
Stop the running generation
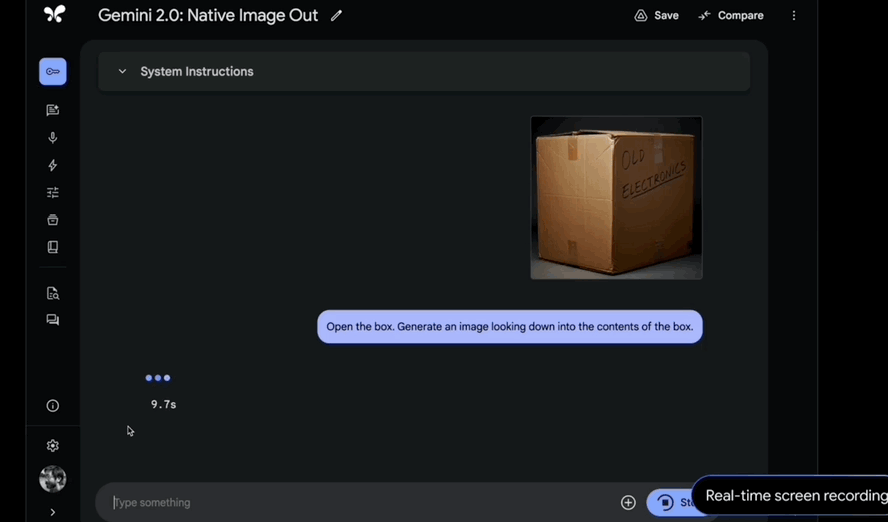coord(668,503)
